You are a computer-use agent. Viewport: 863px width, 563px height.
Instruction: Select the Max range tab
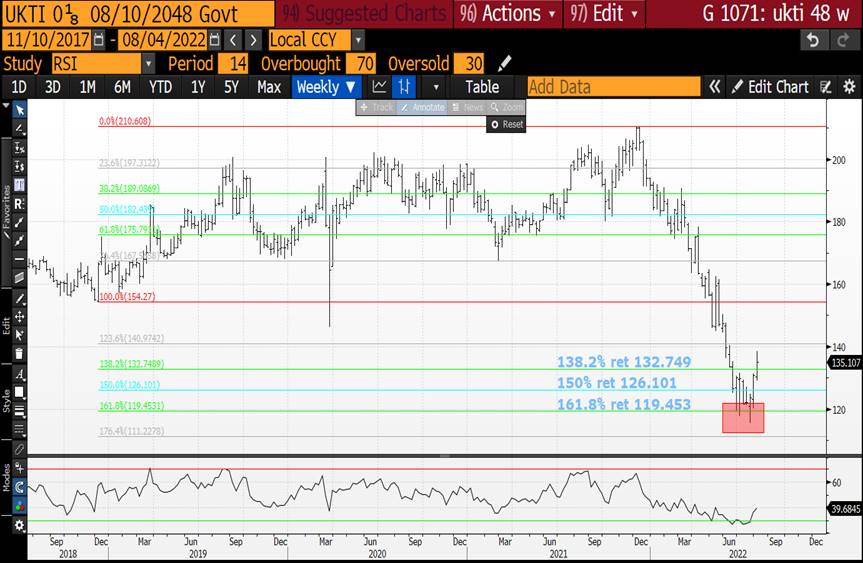pyautogui.click(x=269, y=87)
